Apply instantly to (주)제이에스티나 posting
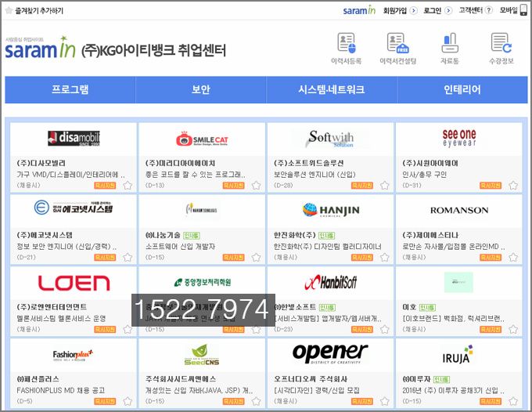Screen dimensions: 532x412 [491, 258]
